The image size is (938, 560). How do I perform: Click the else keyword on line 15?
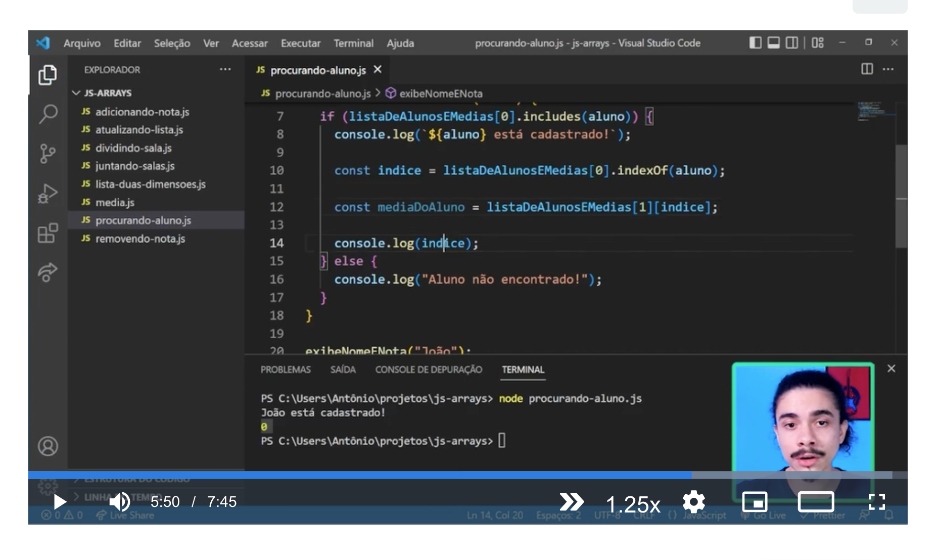[x=348, y=261]
